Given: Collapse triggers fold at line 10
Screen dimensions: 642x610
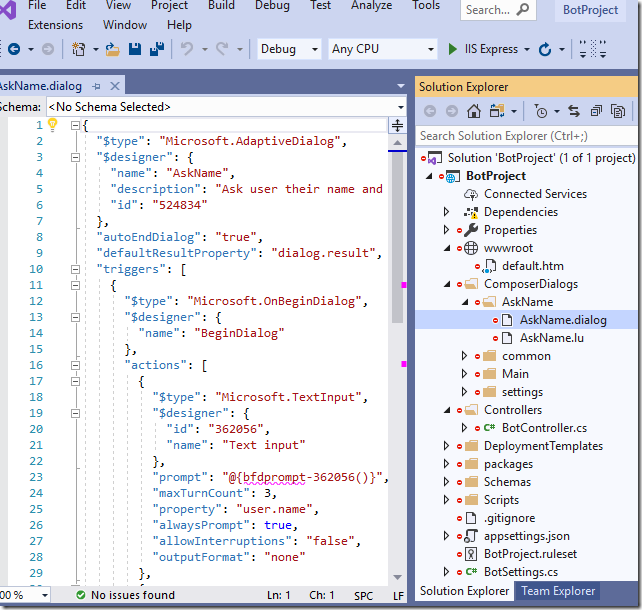Looking at the screenshot, I should (75, 269).
